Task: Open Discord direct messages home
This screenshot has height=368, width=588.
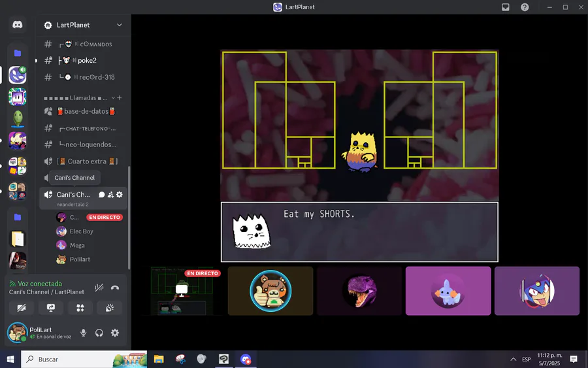Action: 17,25
